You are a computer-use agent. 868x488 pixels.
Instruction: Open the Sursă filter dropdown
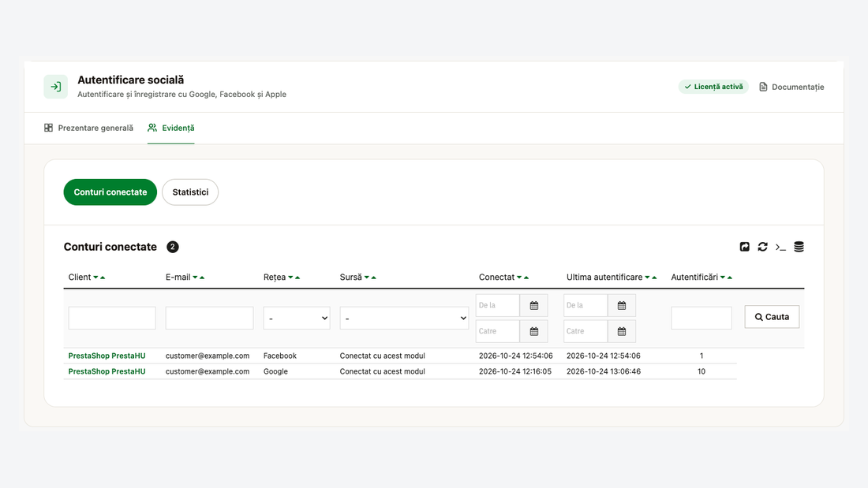point(404,319)
